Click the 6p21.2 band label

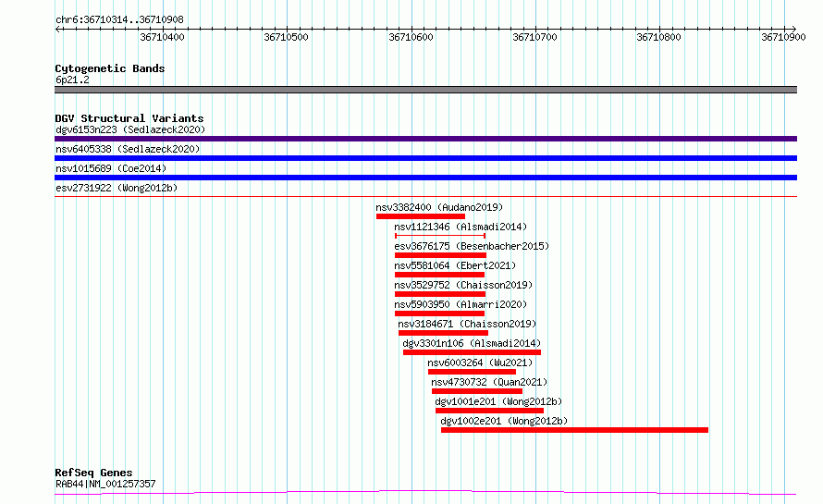click(x=72, y=80)
